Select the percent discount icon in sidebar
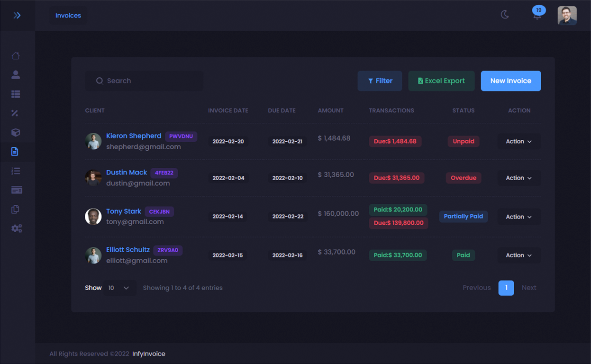591x364 pixels. tap(16, 113)
